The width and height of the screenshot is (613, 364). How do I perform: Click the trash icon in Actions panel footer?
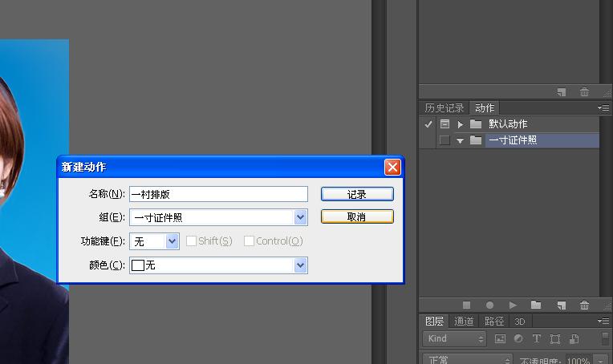coord(584,305)
